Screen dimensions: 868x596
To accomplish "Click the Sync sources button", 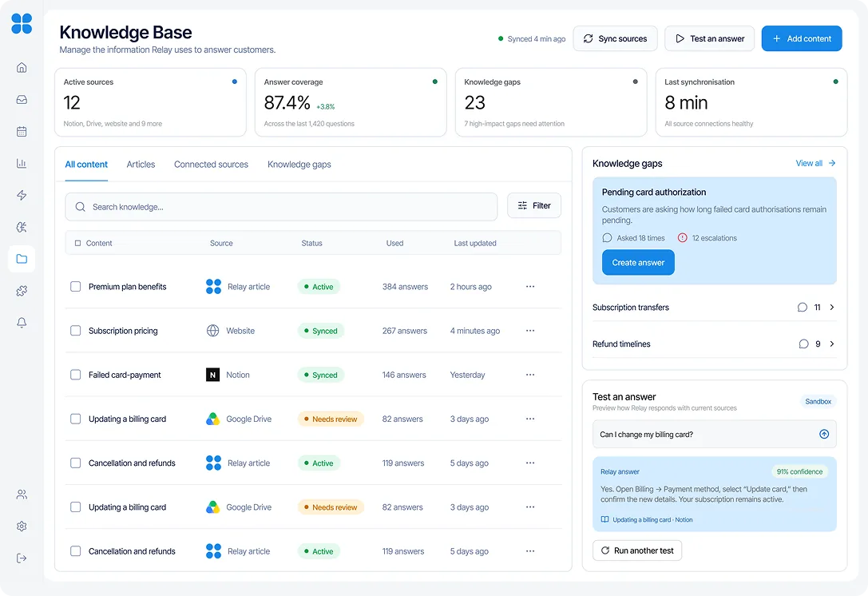I will (x=615, y=39).
